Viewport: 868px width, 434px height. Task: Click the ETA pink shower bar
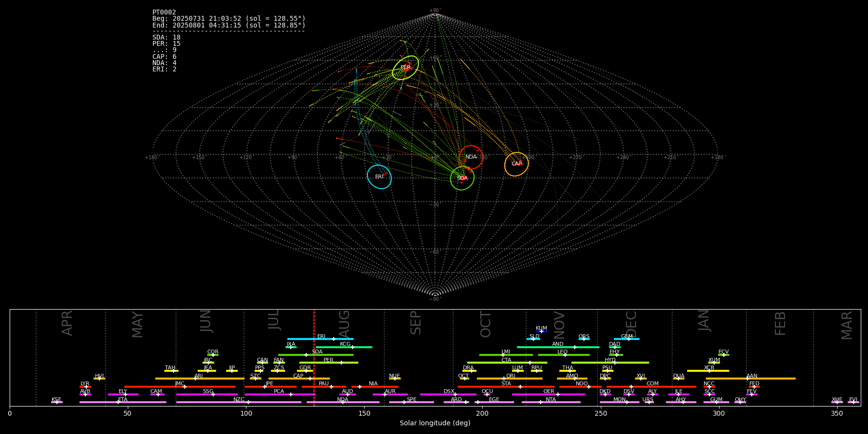(123, 402)
